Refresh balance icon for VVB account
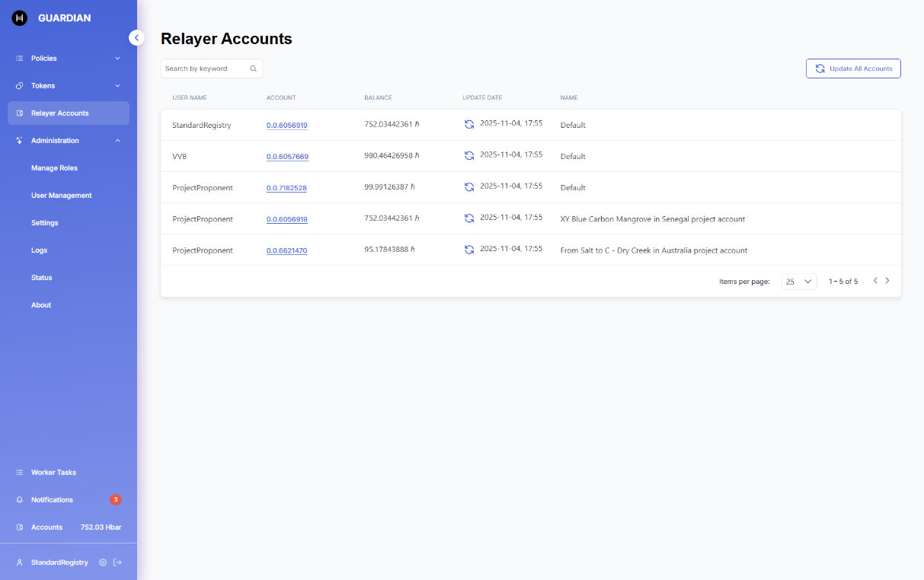The width and height of the screenshot is (924, 580). [x=469, y=155]
